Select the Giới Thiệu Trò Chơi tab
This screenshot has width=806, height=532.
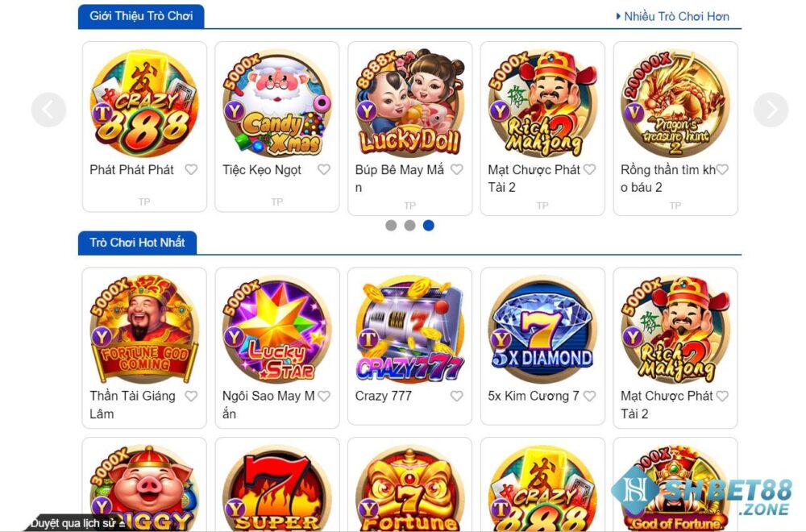click(x=141, y=16)
